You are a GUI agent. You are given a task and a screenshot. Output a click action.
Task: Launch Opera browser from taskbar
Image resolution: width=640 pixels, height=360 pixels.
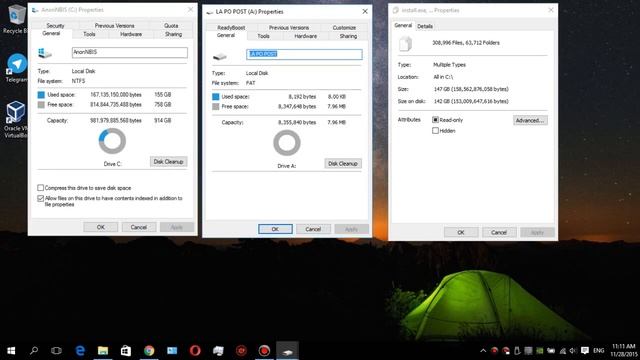pos(195,351)
